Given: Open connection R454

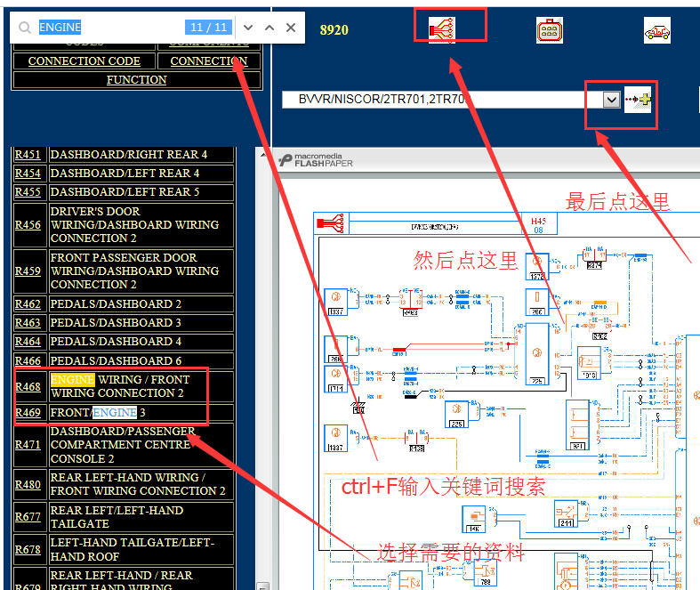Looking at the screenshot, I should coord(28,174).
